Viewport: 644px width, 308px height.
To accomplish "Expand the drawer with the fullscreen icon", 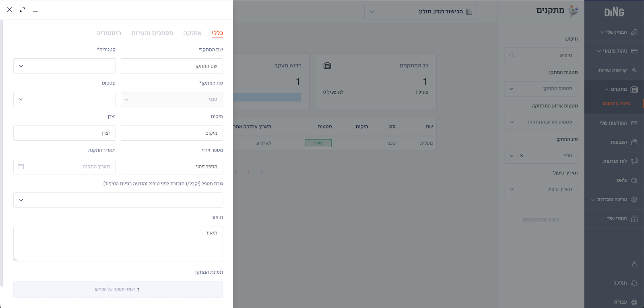I will pyautogui.click(x=23, y=10).
